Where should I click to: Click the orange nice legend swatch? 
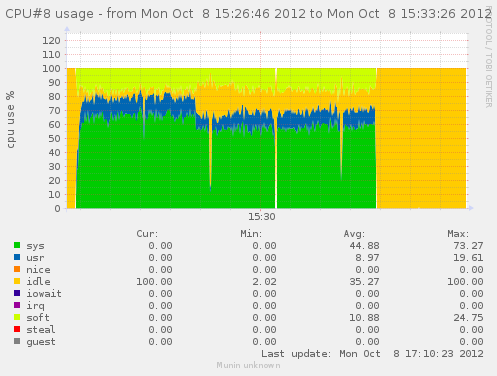(17, 269)
